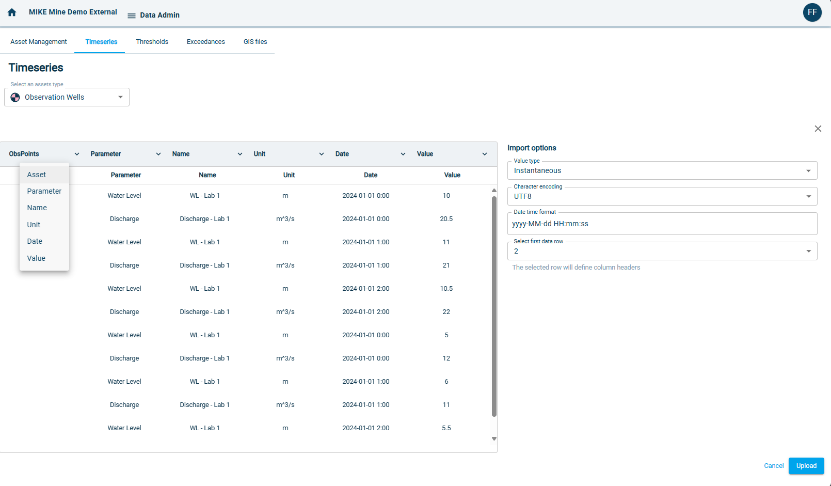831x486 pixels.
Task: Expand the Value type Instantaneous dropdown
Action: (x=807, y=171)
